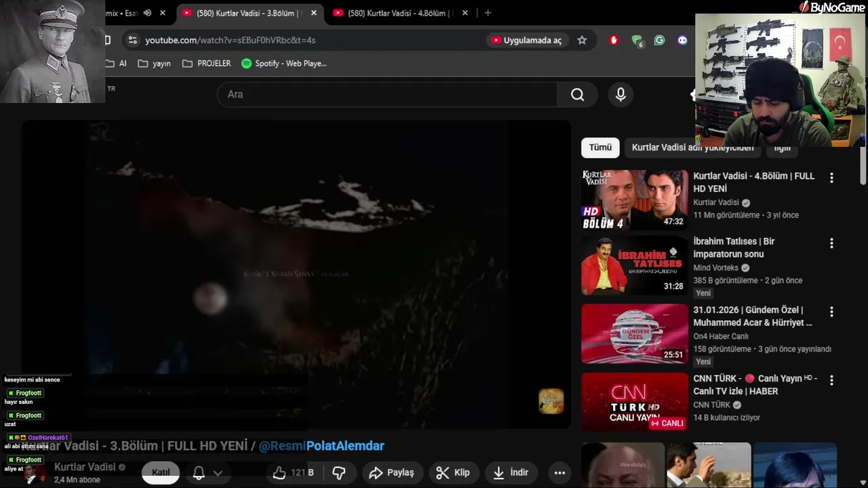Open more actions ellipsis below the video
The image size is (868, 488).
pos(559,472)
